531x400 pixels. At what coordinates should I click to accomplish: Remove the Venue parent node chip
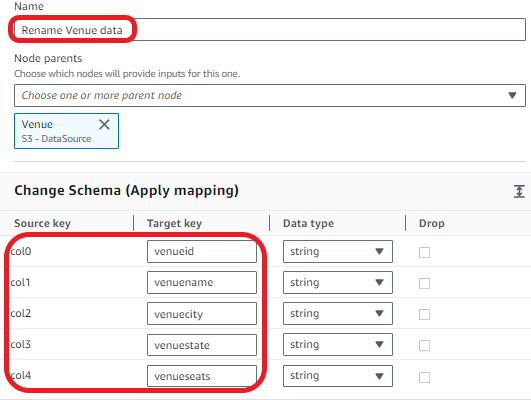(104, 124)
